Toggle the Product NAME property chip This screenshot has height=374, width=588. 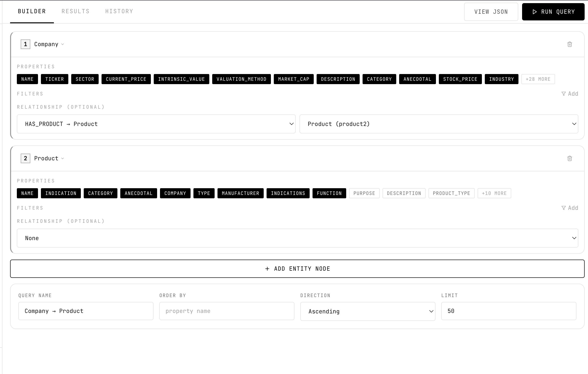click(27, 193)
